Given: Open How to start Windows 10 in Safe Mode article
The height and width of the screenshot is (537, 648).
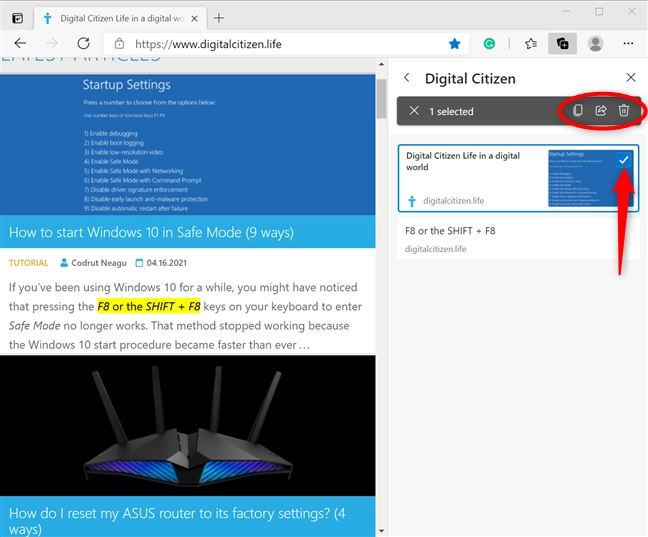Looking at the screenshot, I should click(151, 232).
